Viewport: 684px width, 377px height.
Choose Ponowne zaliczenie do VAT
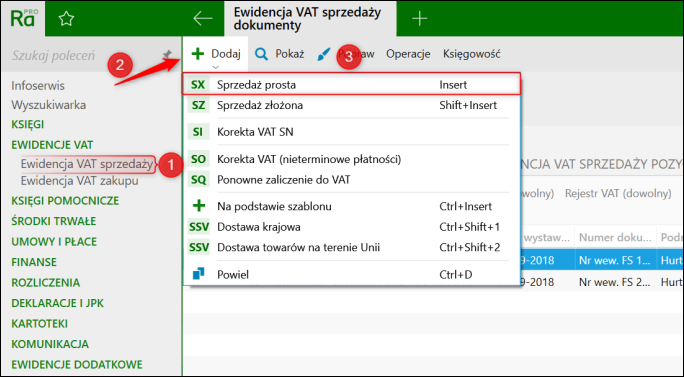(x=351, y=180)
